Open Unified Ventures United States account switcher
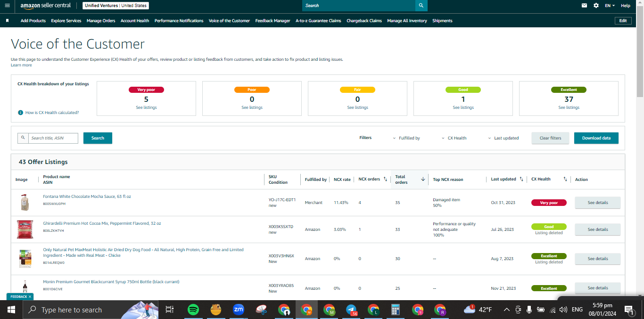Image resolution: width=644 pixels, height=319 pixels. (116, 6)
